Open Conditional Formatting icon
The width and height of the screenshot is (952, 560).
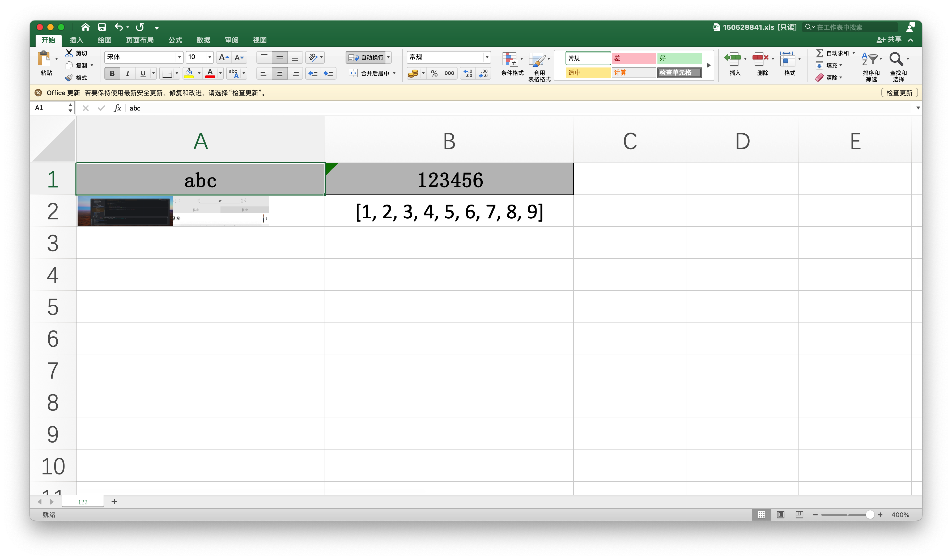click(510, 60)
